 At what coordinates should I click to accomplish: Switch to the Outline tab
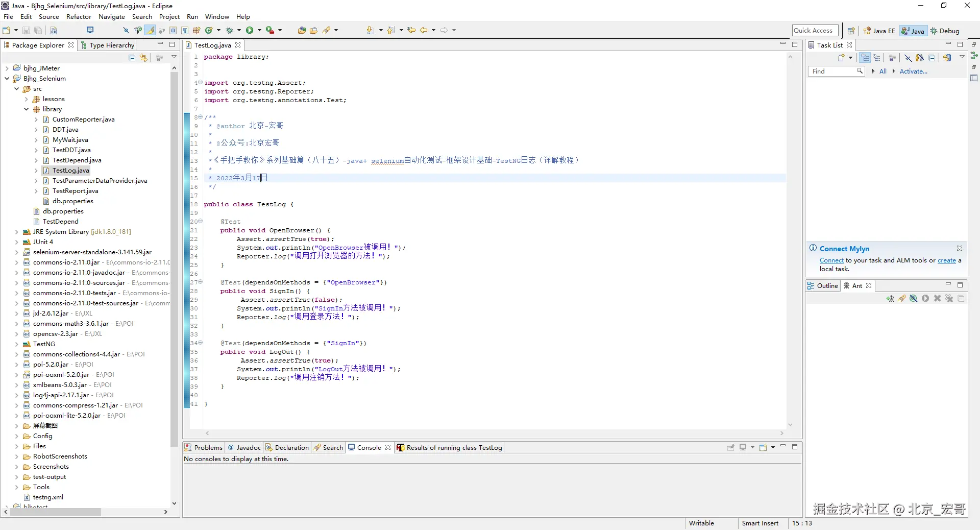(823, 285)
